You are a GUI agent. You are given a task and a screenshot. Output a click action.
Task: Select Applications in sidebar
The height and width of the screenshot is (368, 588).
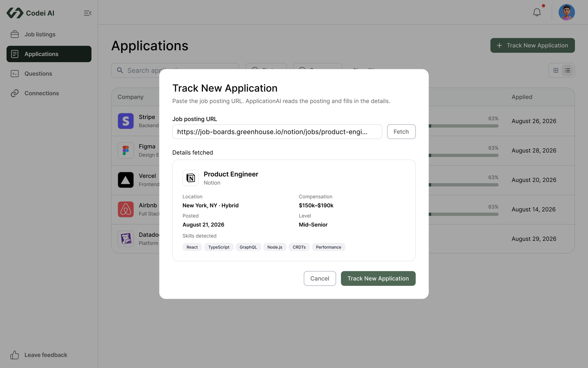pyautogui.click(x=49, y=54)
